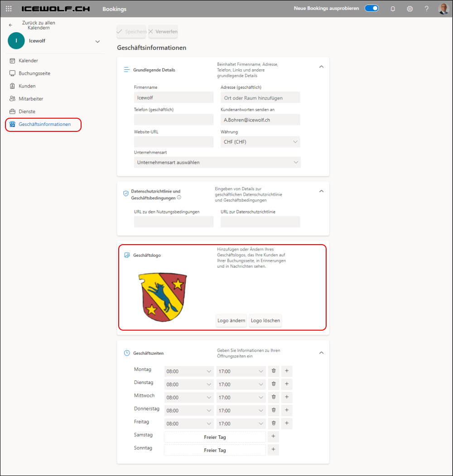The image size is (453, 476).
Task: Add a time slot for Mittwoch
Action: (287, 397)
